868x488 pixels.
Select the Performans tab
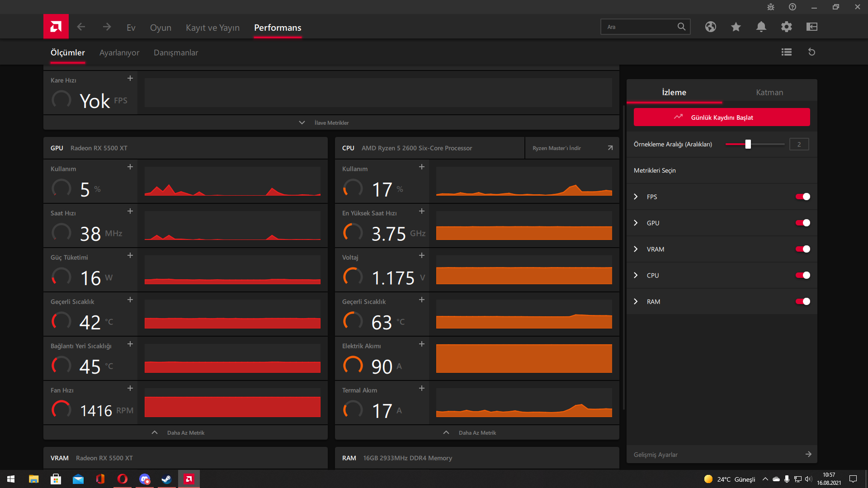click(278, 28)
